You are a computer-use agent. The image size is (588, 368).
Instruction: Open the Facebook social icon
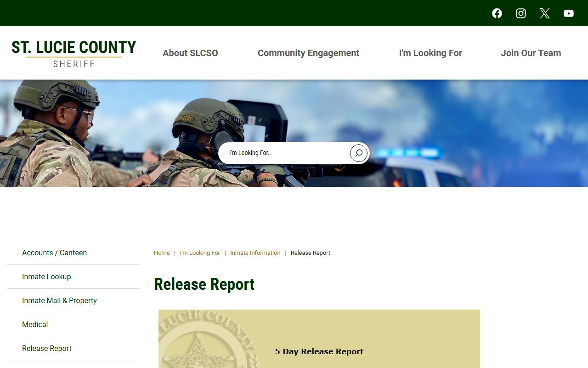[x=497, y=13]
